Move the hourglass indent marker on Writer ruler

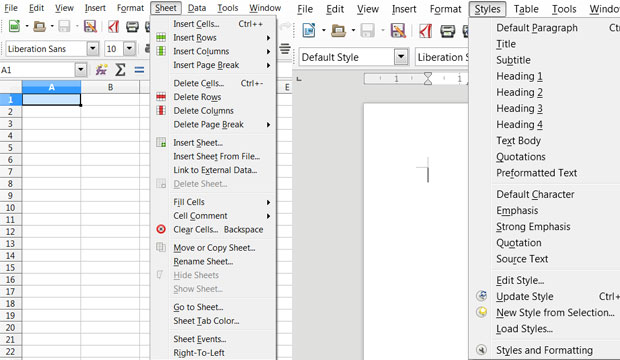tap(428, 78)
